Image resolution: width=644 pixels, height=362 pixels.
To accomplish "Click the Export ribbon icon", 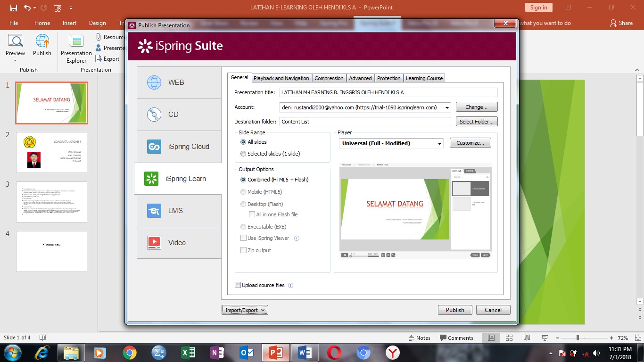I will tap(99, 59).
